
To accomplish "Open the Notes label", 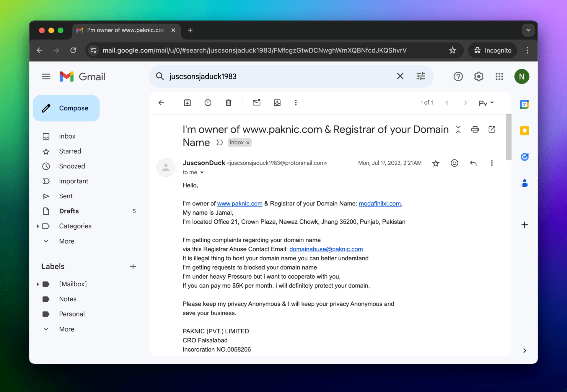I will click(68, 299).
